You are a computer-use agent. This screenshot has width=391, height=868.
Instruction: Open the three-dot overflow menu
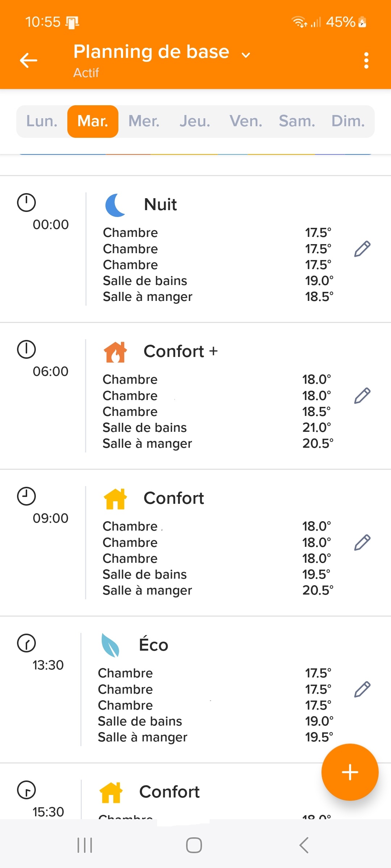point(366,60)
